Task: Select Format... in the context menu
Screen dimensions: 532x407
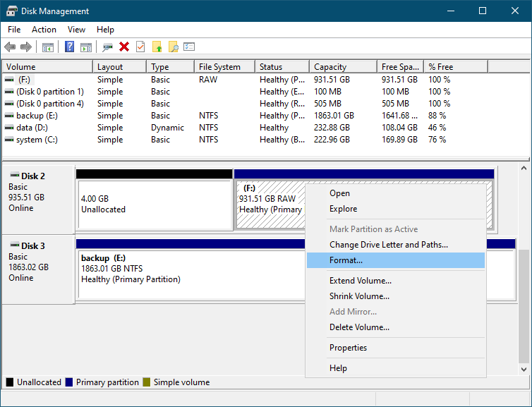Action: (396, 260)
